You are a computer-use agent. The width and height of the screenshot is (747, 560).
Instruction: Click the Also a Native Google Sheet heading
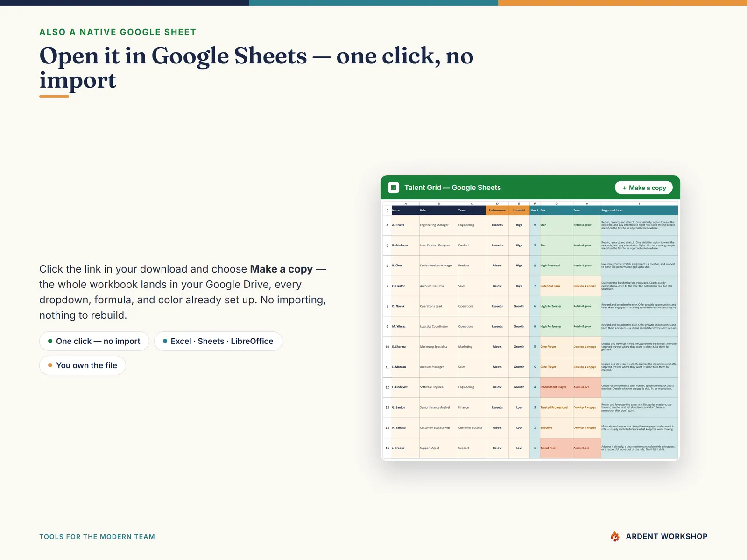pos(118,32)
